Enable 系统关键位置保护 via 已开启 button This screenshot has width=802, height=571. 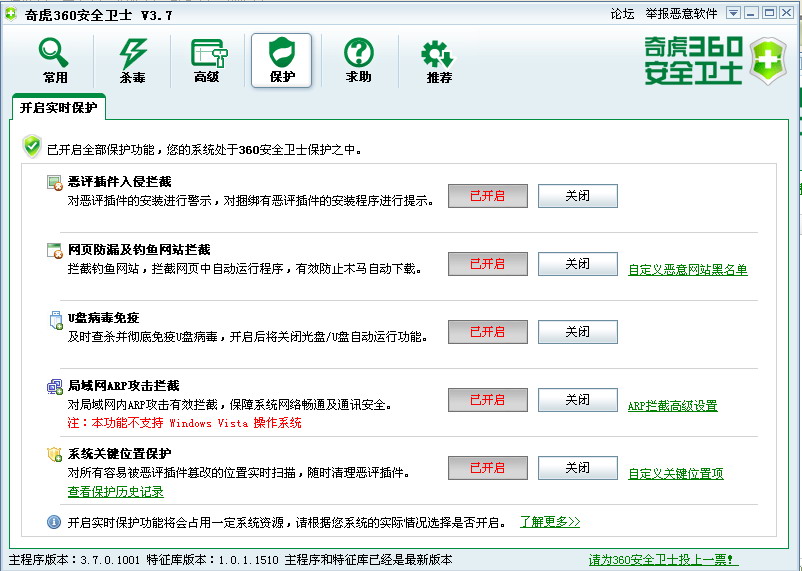coord(487,468)
